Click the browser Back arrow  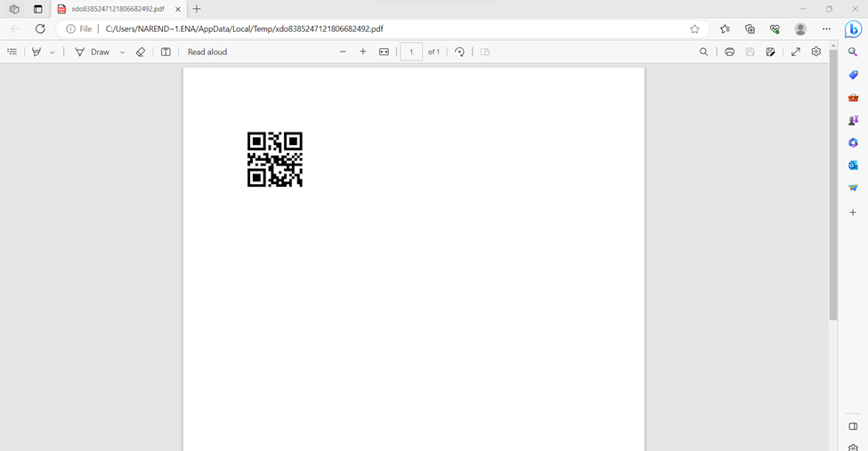(15, 28)
